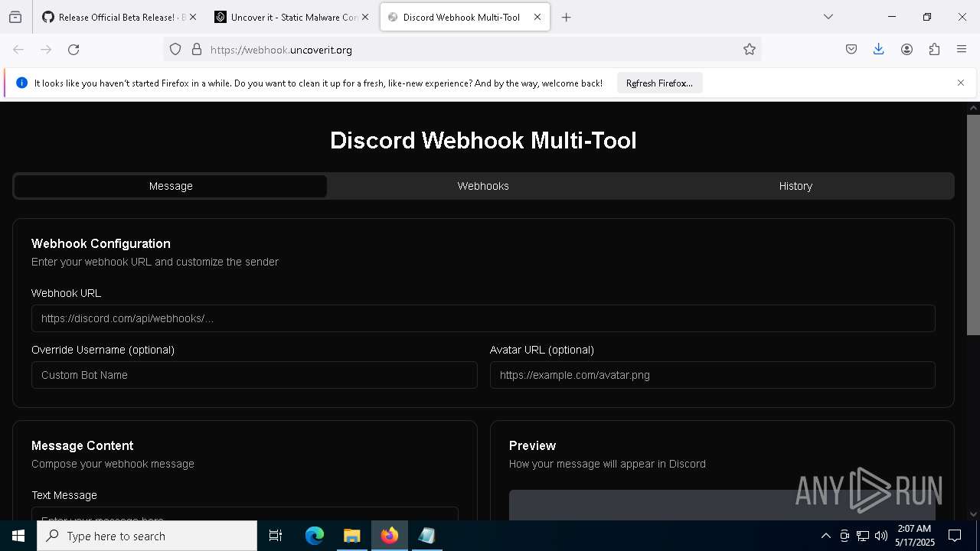The height and width of the screenshot is (551, 980).
Task: Focus the Webhook URL input field
Action: coord(483,318)
